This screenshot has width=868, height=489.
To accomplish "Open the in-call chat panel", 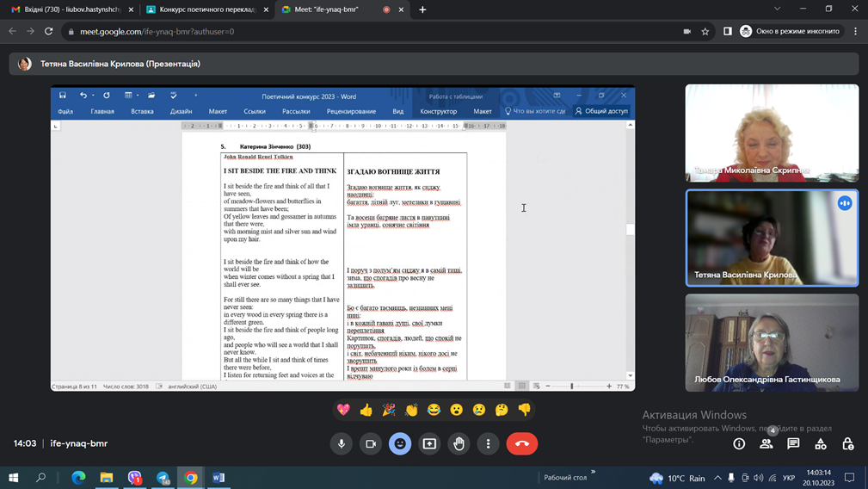I will pos(793,443).
